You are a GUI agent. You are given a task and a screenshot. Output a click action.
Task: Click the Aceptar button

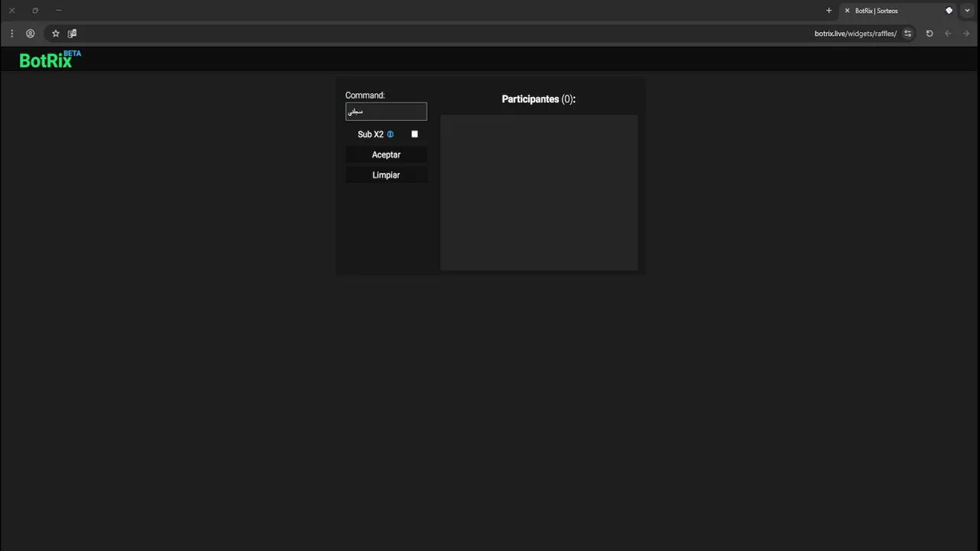[386, 155]
